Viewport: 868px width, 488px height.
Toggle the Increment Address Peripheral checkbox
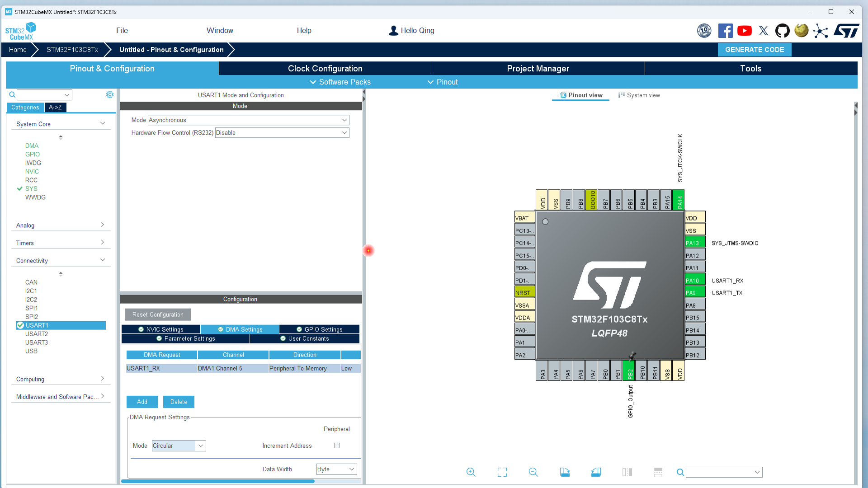coord(337,446)
